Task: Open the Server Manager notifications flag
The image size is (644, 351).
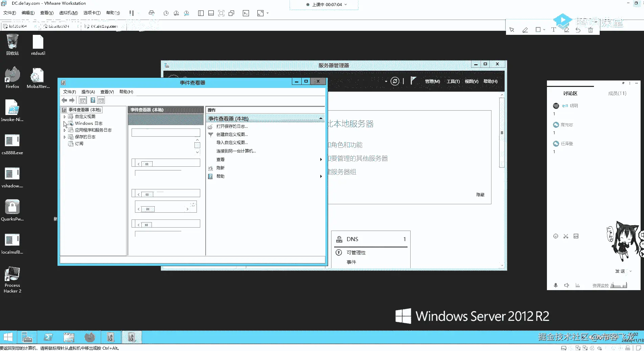Action: (x=413, y=81)
